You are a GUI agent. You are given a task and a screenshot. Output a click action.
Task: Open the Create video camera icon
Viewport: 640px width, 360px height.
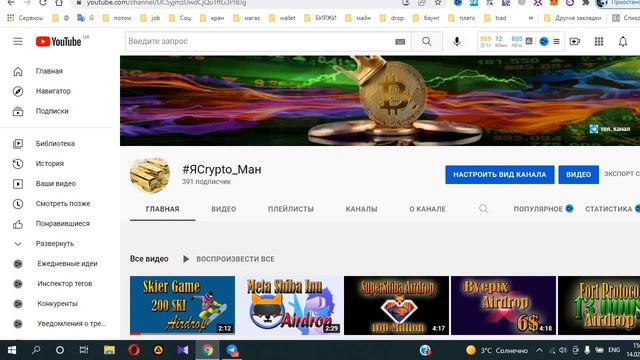coord(575,41)
